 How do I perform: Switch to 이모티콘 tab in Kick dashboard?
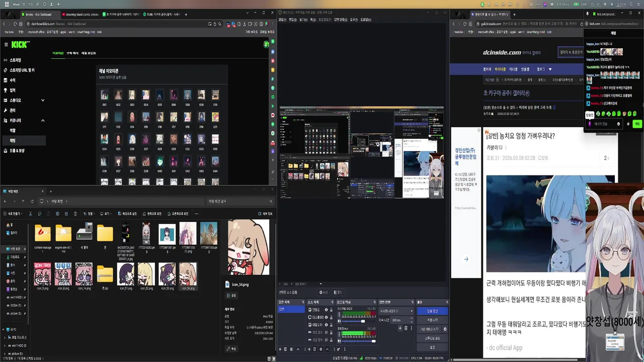58,53
